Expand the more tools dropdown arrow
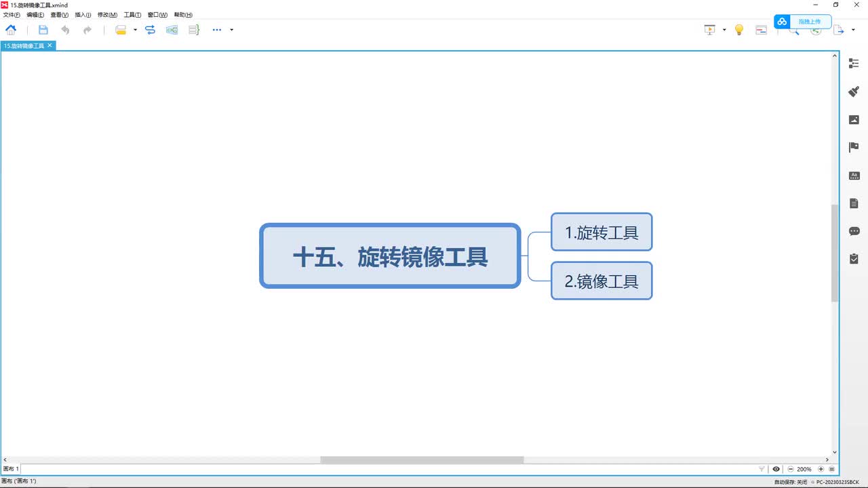 tap(232, 30)
